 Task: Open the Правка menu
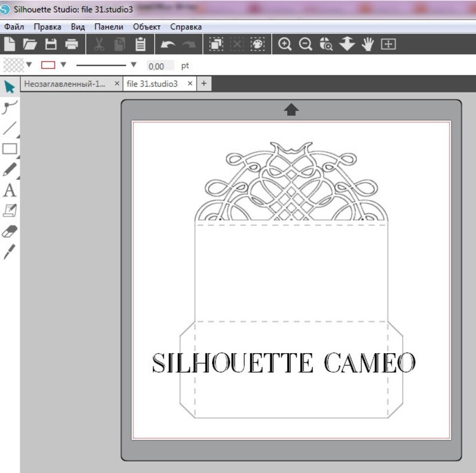(47, 27)
